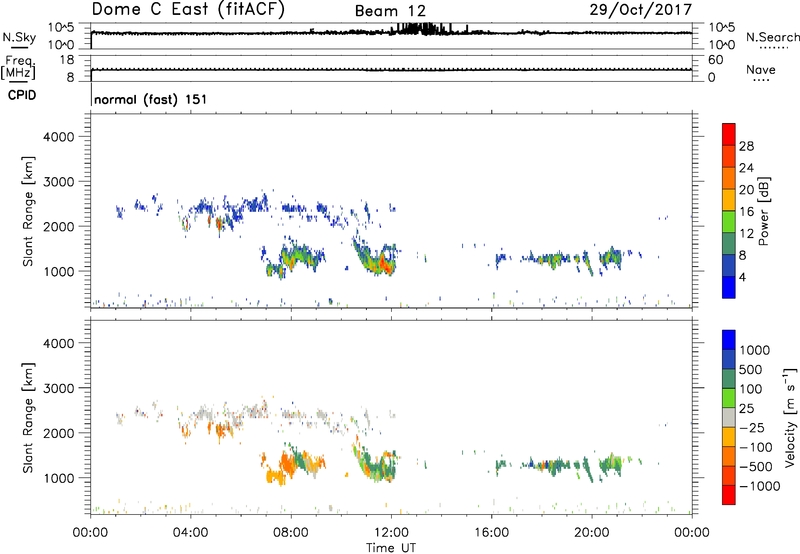Click the "18" MHz frequency tick label
800x554 pixels.
click(67, 60)
